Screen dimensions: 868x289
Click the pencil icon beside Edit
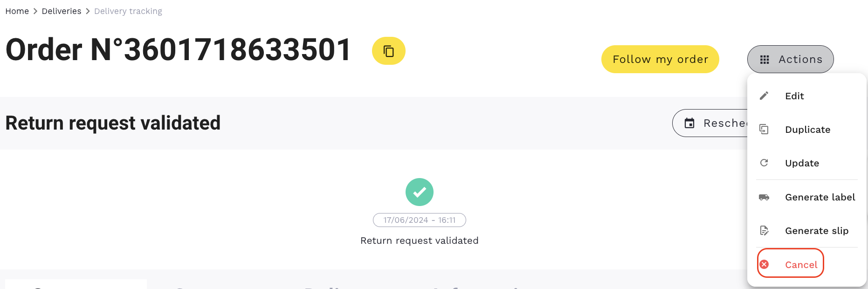764,96
